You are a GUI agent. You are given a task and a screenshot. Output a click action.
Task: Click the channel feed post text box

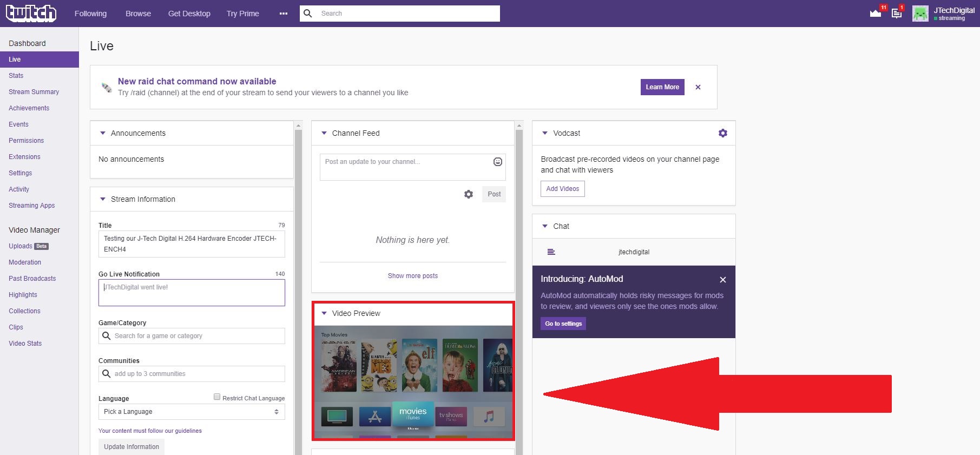coord(413,167)
